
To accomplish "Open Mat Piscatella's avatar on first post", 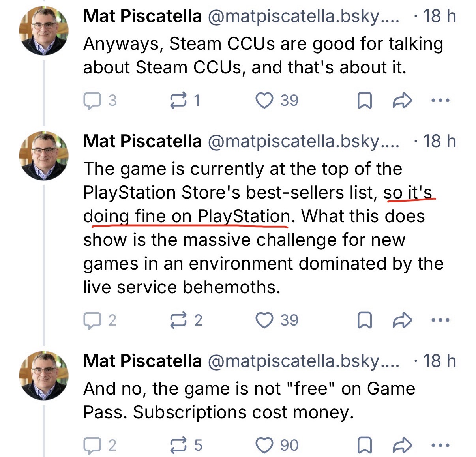I will 44,30.
